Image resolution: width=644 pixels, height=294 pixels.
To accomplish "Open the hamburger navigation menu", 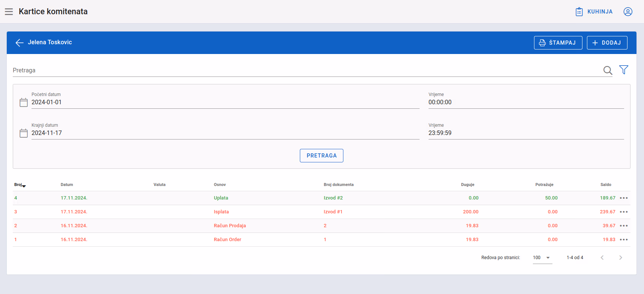I will [x=9, y=12].
